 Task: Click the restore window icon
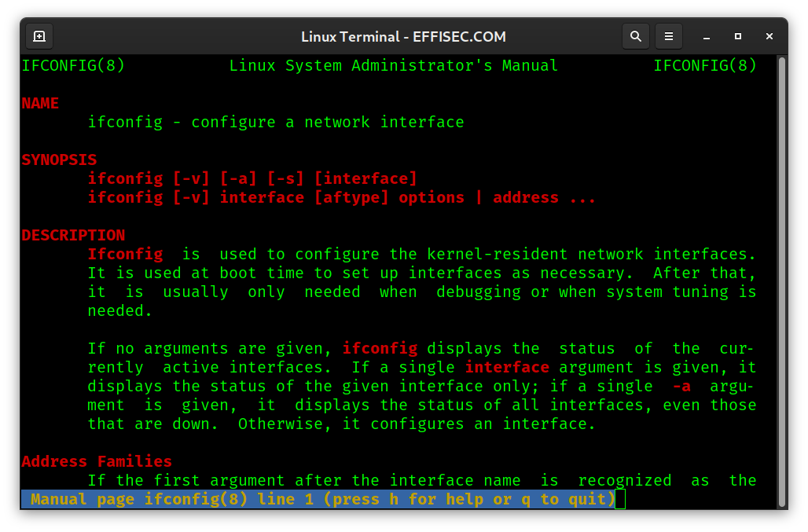(737, 37)
